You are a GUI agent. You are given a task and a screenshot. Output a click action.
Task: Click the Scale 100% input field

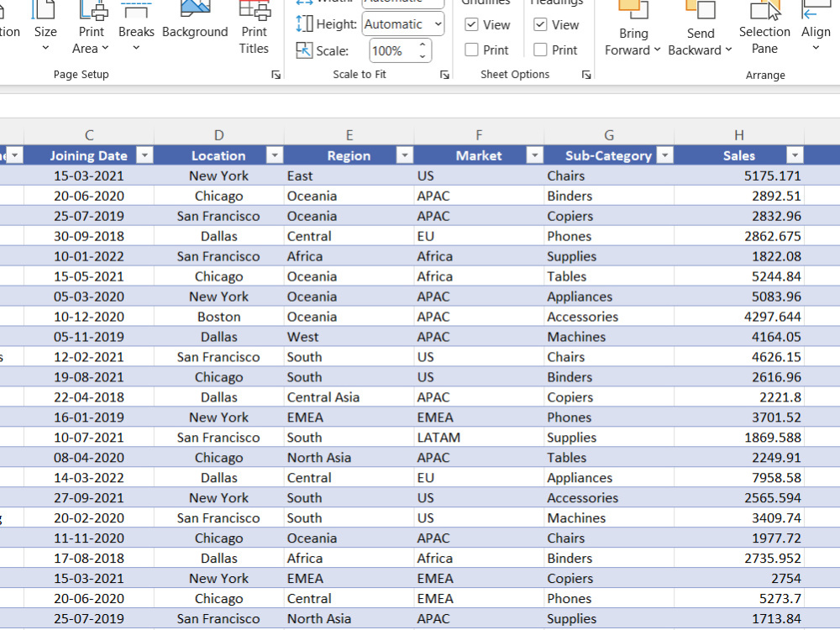393,51
